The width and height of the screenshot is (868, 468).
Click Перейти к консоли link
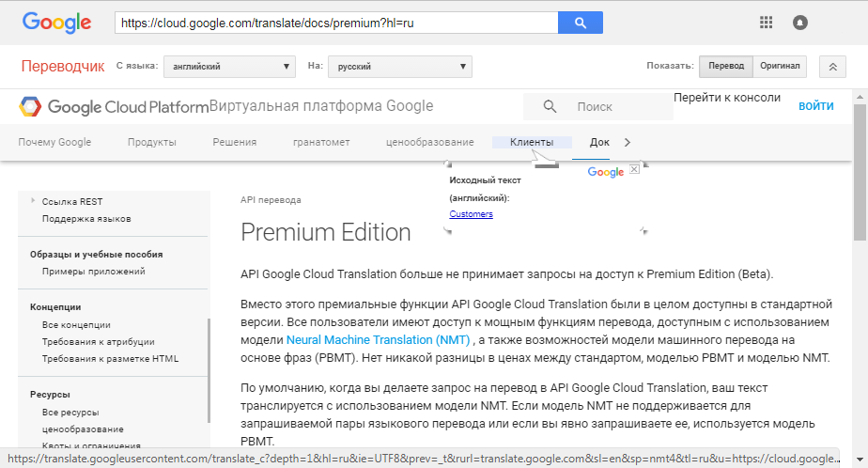pyautogui.click(x=727, y=98)
